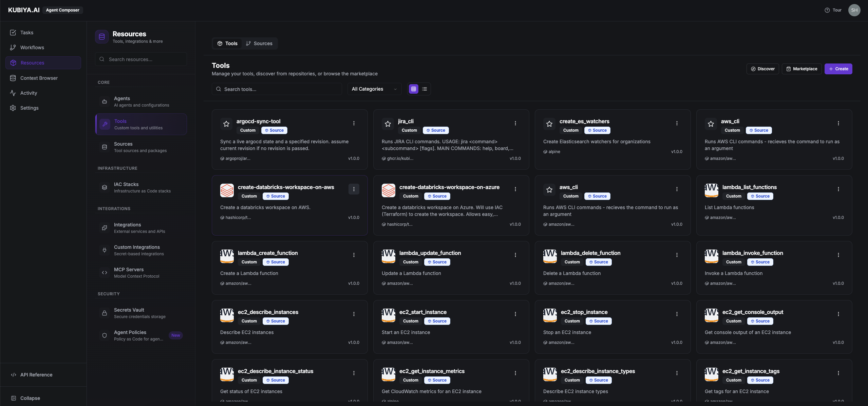The width and height of the screenshot is (868, 406).
Task: Open the three-dot menu for argocd-sync-tool
Action: (354, 123)
